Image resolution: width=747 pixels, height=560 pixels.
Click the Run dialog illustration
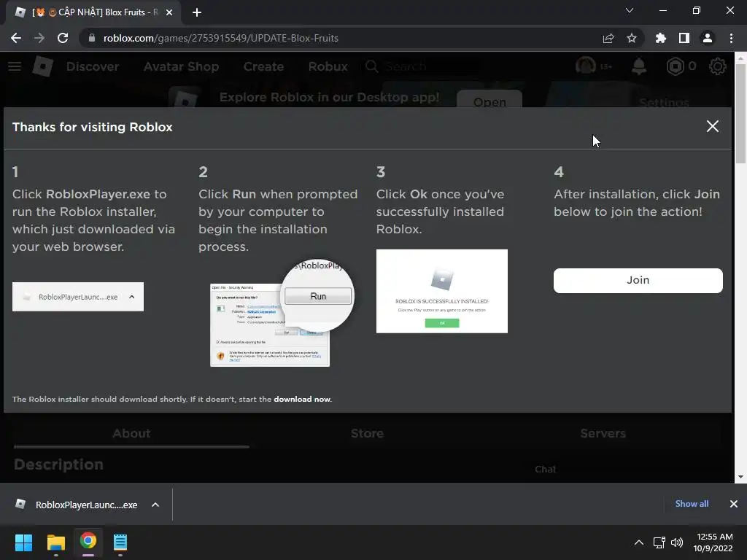click(282, 314)
